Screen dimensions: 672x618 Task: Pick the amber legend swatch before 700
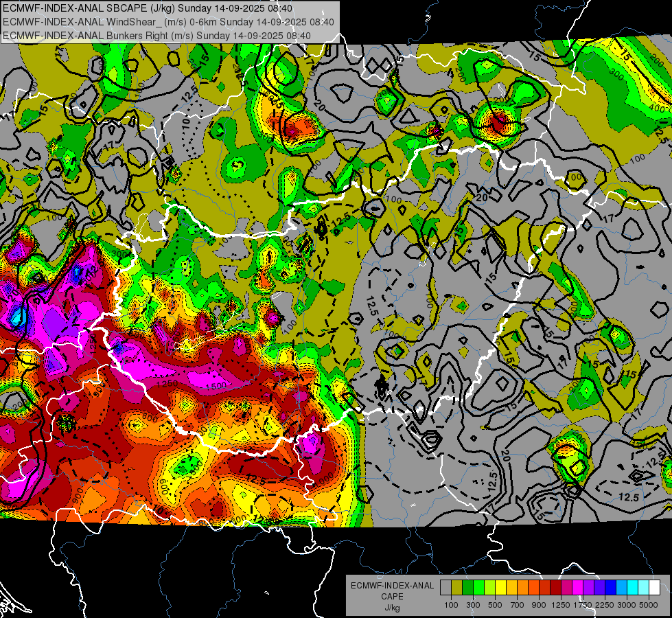[511, 588]
